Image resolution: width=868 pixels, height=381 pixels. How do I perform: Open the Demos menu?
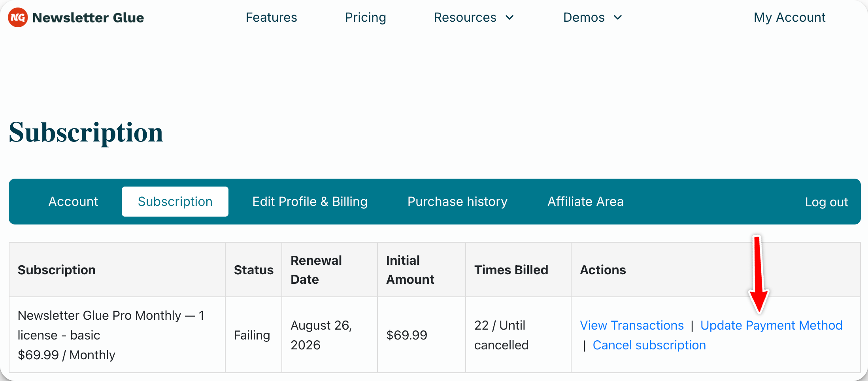tap(584, 17)
